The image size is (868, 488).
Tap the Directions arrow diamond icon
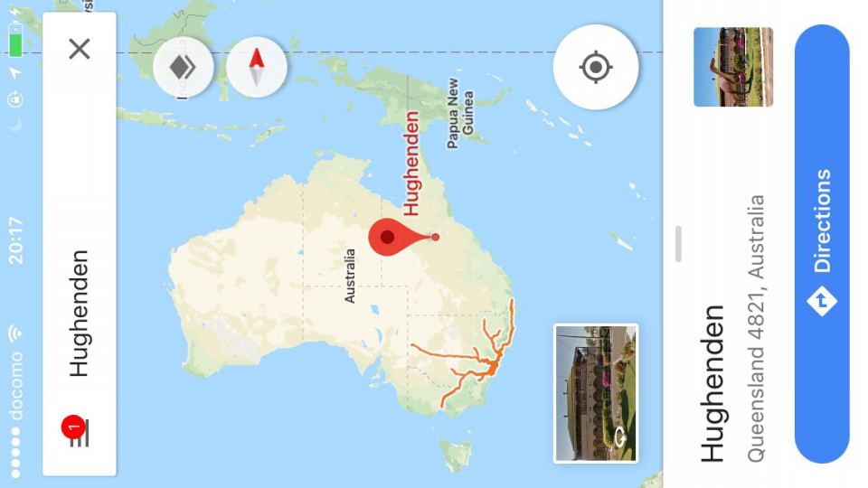822,301
